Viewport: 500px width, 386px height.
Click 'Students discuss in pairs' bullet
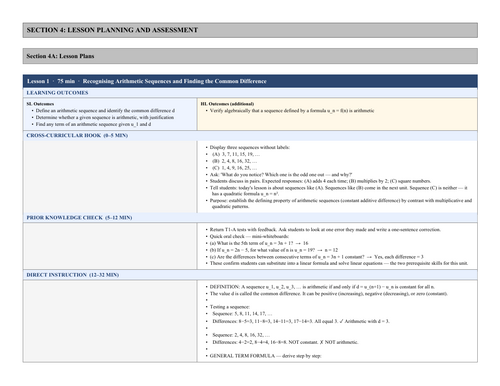click(320, 181)
